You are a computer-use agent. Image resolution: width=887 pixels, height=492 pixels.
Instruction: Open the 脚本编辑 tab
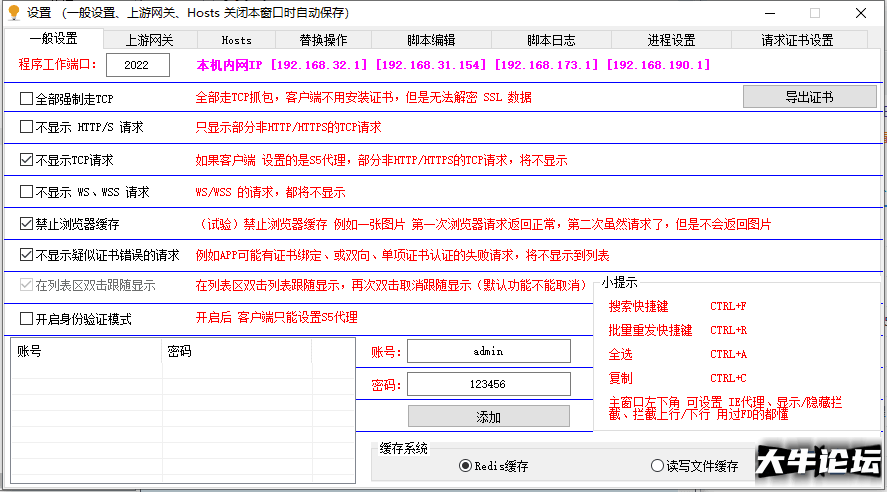pyautogui.click(x=431, y=40)
